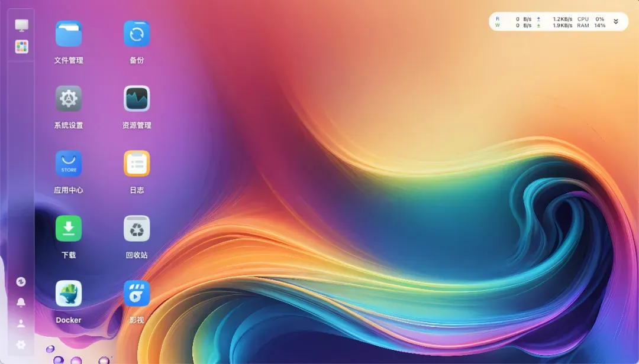Launch the 备份 backup app
This screenshot has width=639, height=364.
point(137,34)
